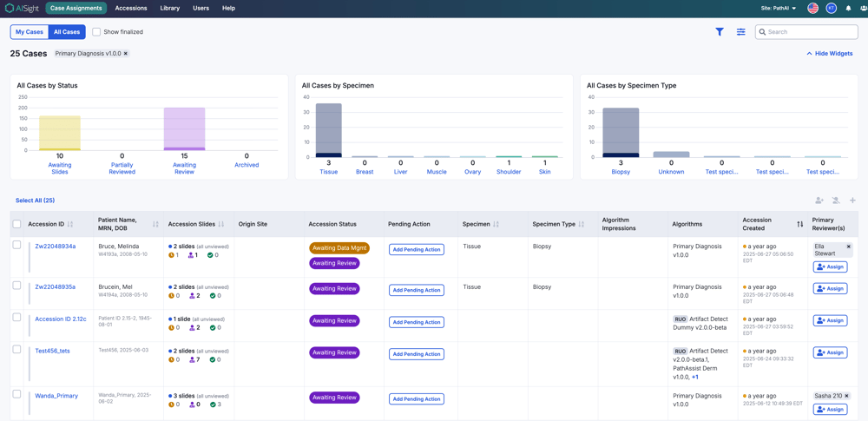
Task: Click the notifications bell icon
Action: [x=848, y=9]
